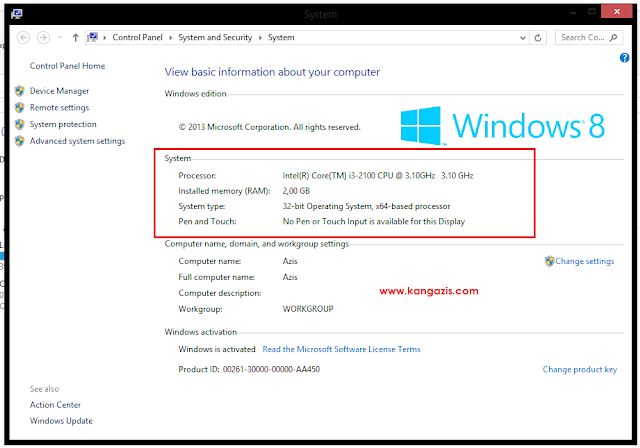Image resolution: width=640 pixels, height=448 pixels.
Task: Open Device Manager link
Action: [x=59, y=91]
